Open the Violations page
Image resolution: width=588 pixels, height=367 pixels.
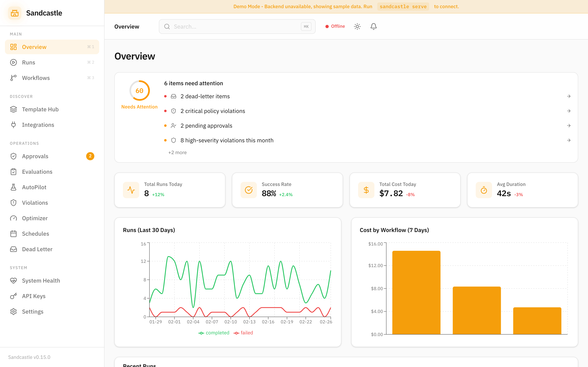[x=35, y=202]
